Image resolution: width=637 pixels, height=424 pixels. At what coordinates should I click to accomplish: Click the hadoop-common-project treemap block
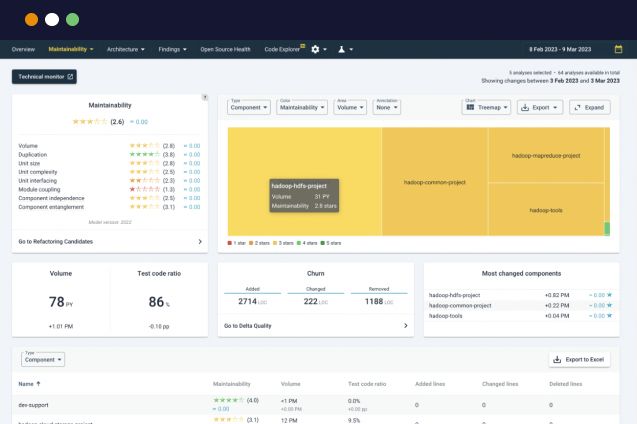[434, 182]
